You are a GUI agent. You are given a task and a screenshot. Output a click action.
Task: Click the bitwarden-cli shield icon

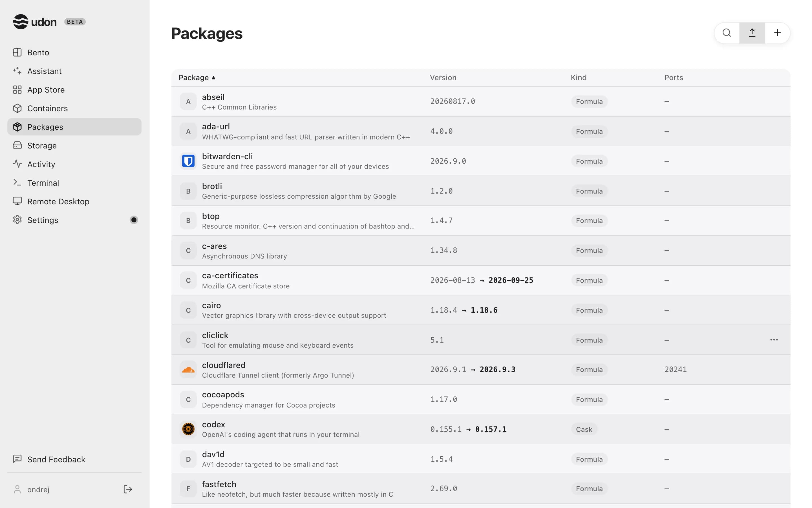pyautogui.click(x=188, y=161)
